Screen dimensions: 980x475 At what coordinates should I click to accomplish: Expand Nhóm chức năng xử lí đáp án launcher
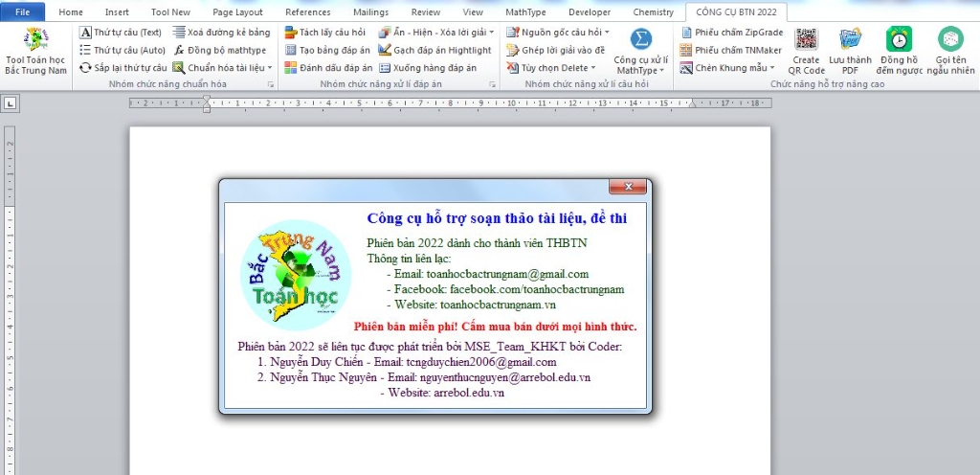493,83
